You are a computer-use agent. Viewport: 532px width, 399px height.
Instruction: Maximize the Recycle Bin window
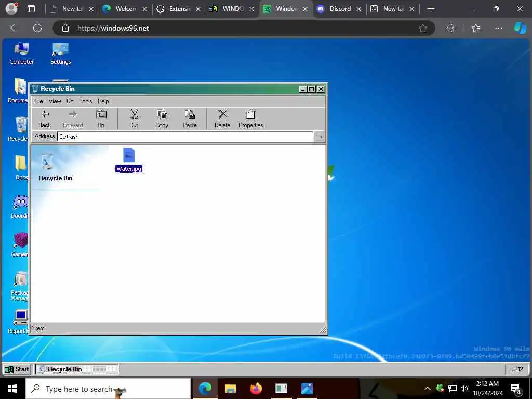[x=312, y=89]
